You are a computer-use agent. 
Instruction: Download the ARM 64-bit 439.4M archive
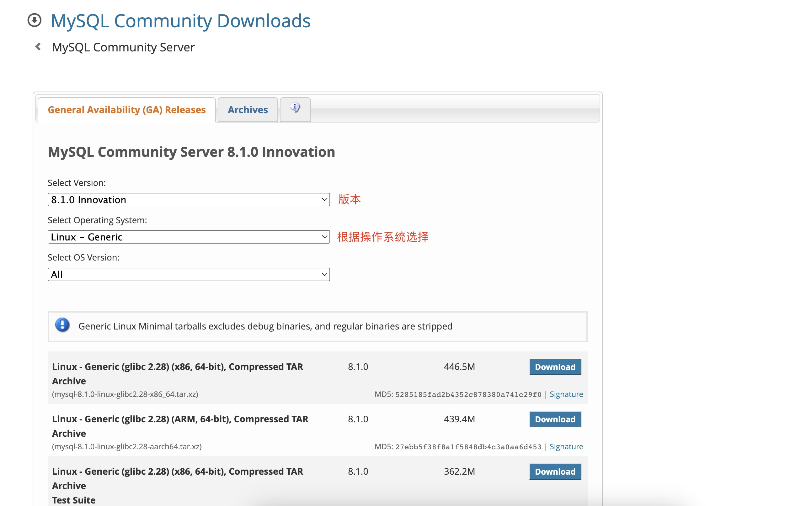(555, 419)
